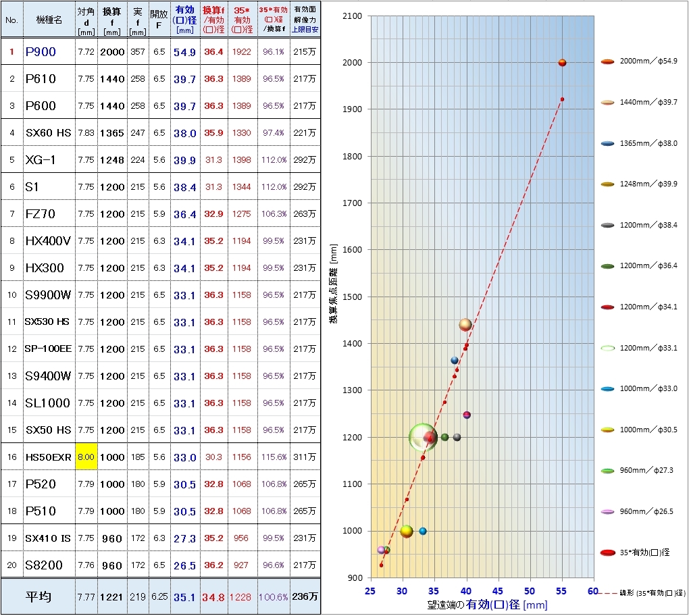This screenshot has width=689, height=616.
Task: Click the 2000mm/φ54.9 legend marker
Action: coord(607,61)
